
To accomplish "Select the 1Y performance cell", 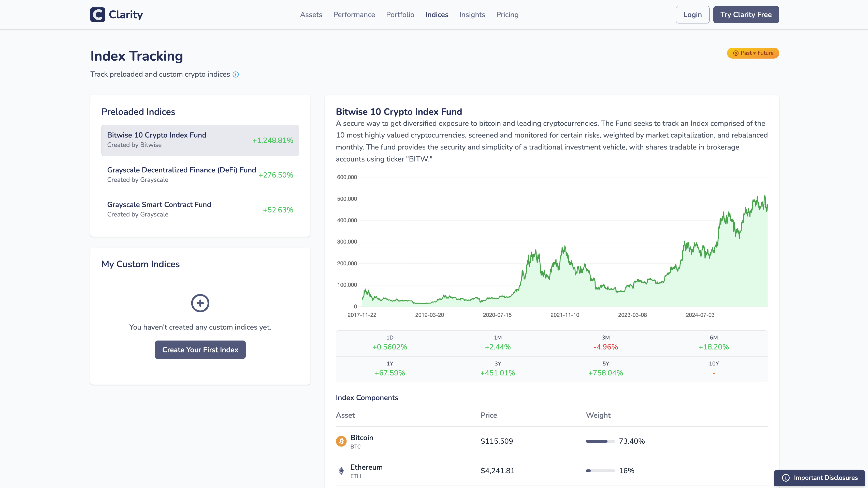I will (x=389, y=369).
